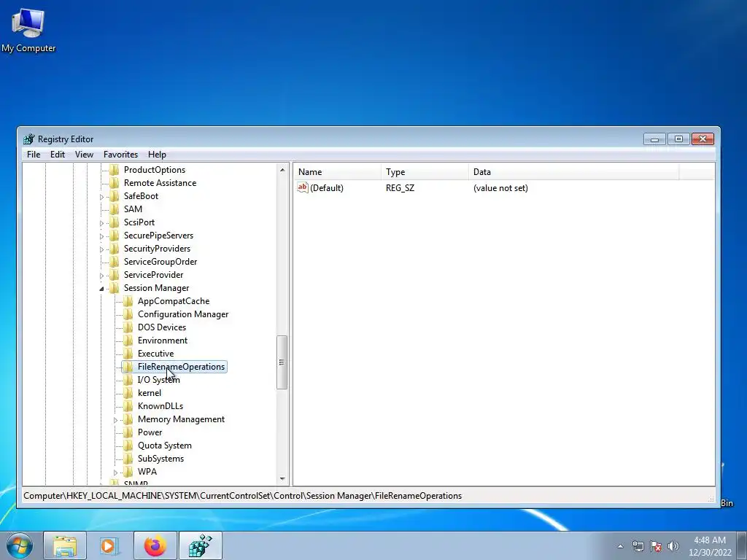The width and height of the screenshot is (747, 560).
Task: Launch Windows Media Player from taskbar
Action: click(109, 545)
